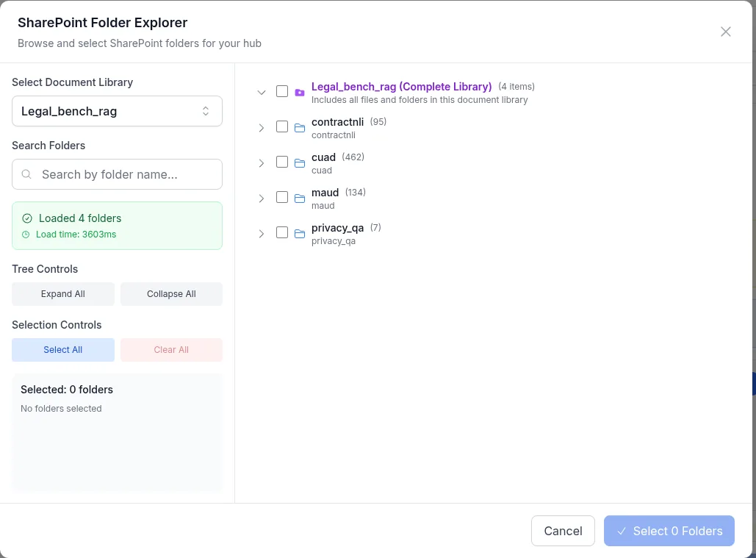Viewport: 756px width, 558px height.
Task: Click the Clear All button
Action: [171, 350]
